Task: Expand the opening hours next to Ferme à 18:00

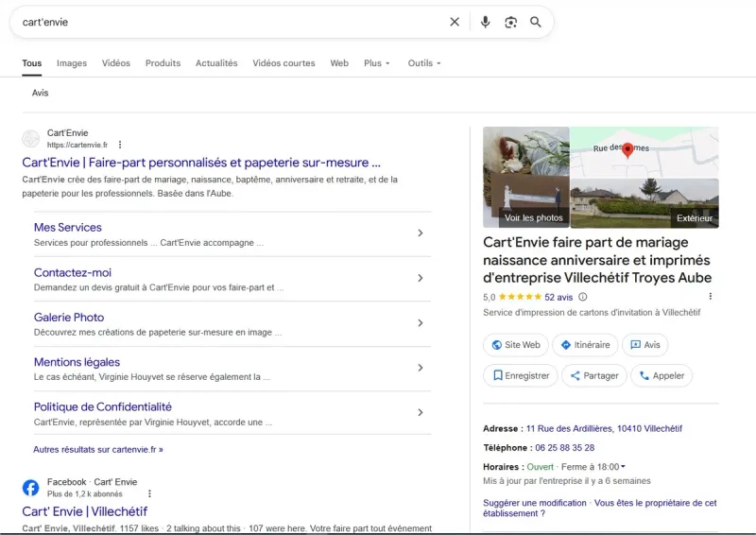Action: 623,467
